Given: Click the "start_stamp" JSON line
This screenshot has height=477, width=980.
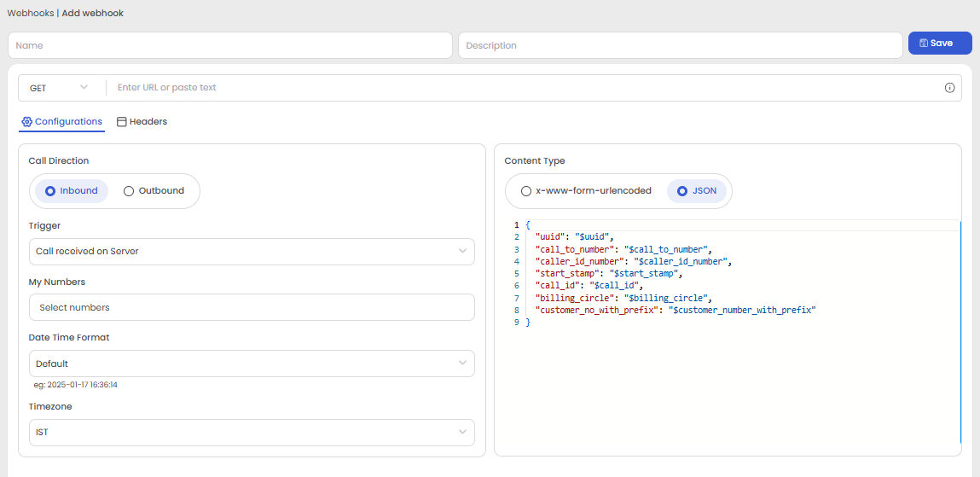Looking at the screenshot, I should click(x=609, y=273).
